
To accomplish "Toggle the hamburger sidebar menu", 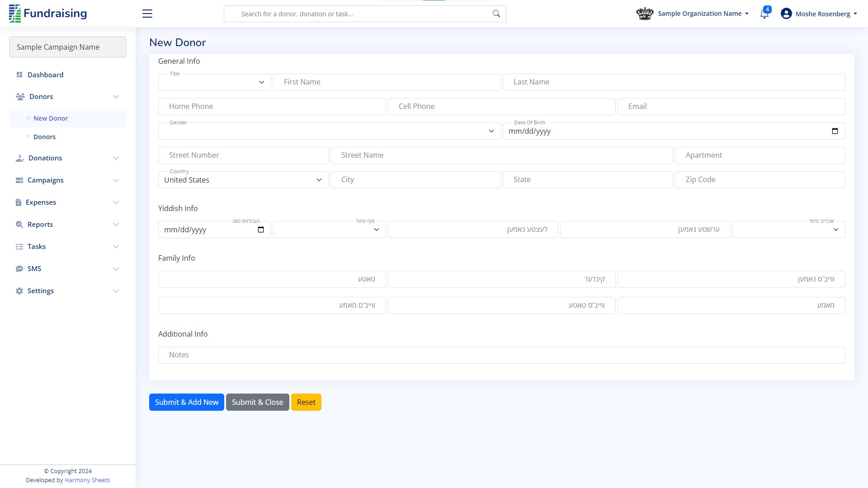I will click(x=147, y=14).
